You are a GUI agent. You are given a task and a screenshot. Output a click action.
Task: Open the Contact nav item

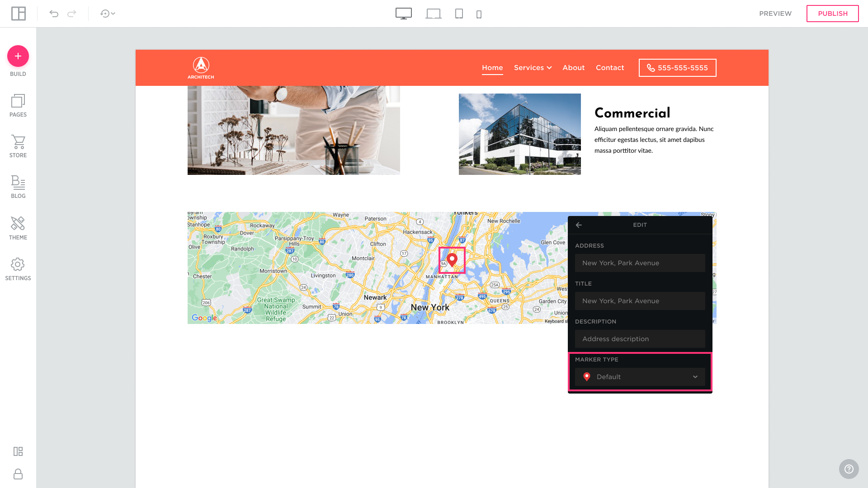(x=609, y=68)
